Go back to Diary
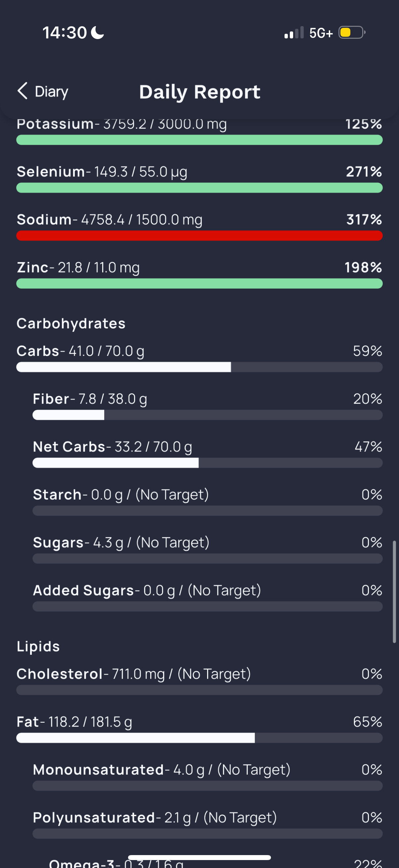This screenshot has height=868, width=399. pyautogui.click(x=51, y=92)
